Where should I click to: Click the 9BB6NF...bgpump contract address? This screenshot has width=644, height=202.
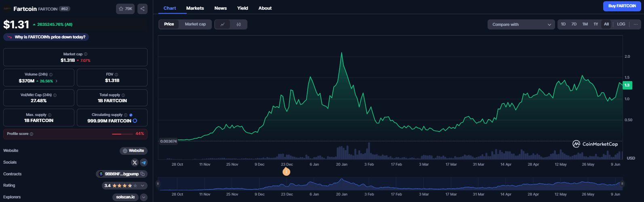[122, 174]
